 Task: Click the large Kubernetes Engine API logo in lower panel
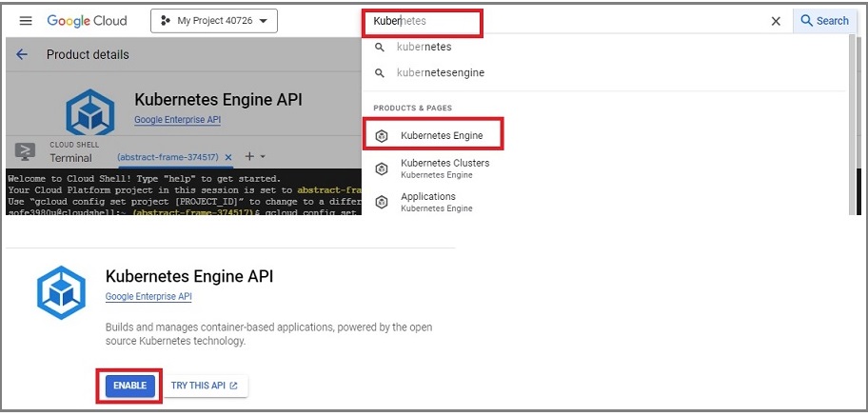(62, 292)
